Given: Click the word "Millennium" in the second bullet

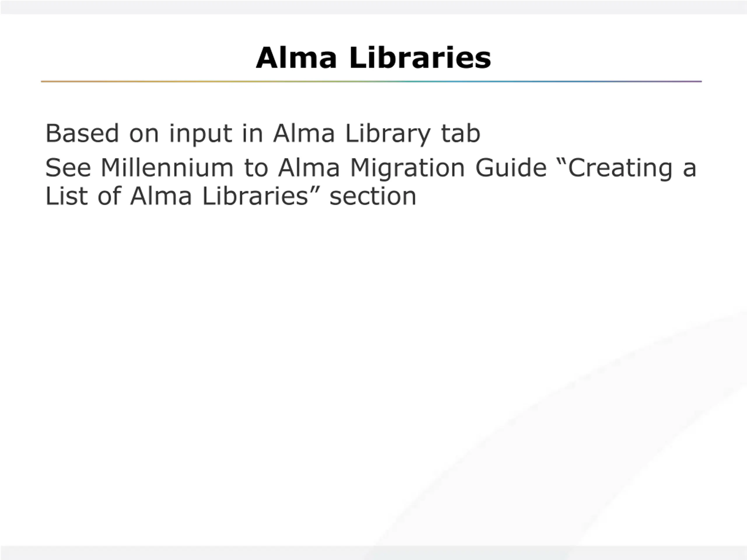Looking at the screenshot, I should point(167,168).
